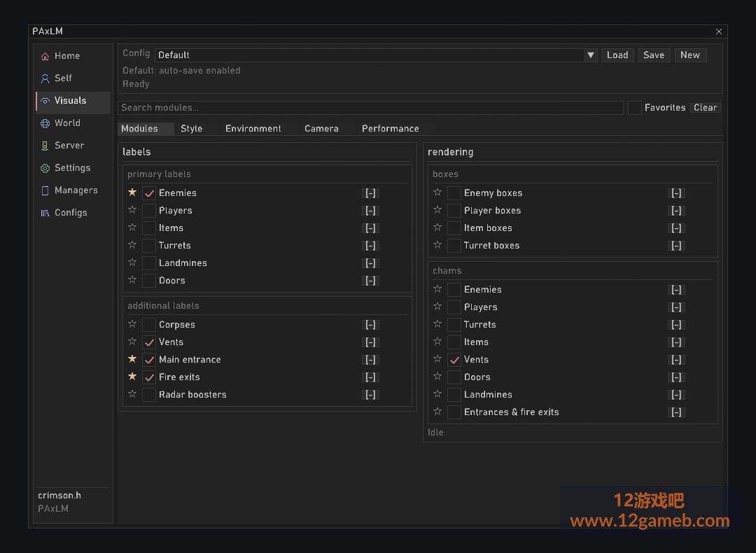Tick the Landmines chams checkbox
The image size is (756, 553).
click(x=454, y=395)
